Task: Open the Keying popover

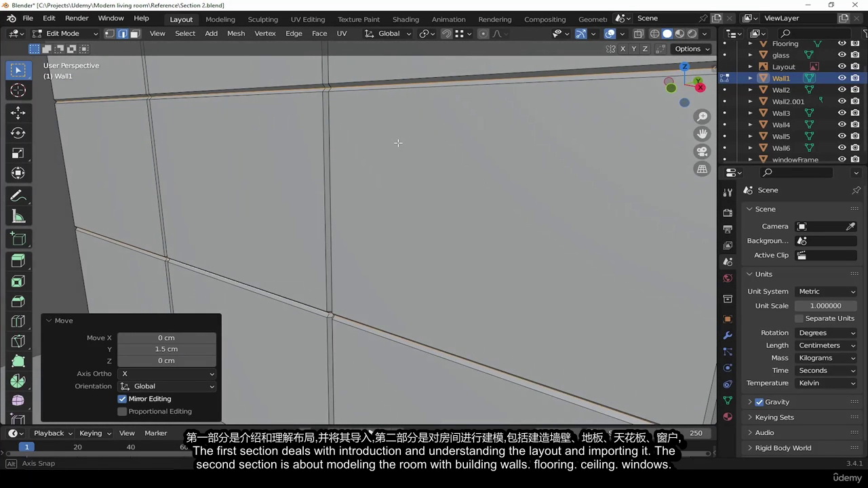Action: click(x=95, y=433)
